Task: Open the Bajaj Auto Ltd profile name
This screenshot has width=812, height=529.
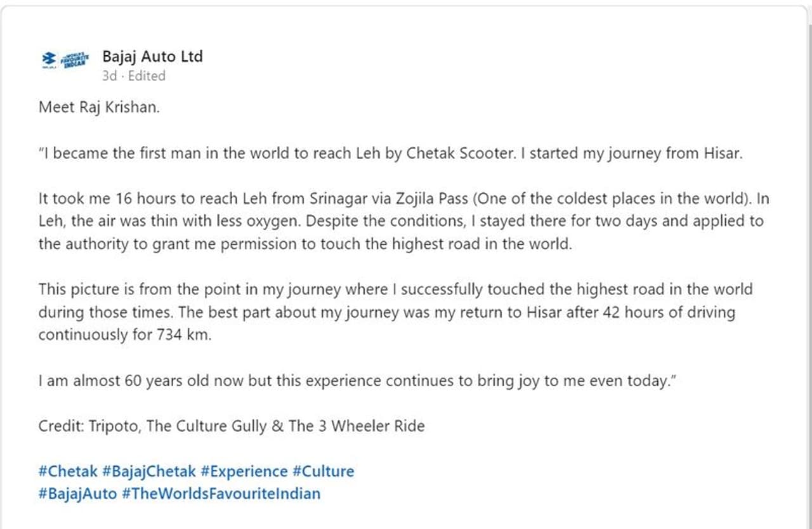Action: coord(152,56)
